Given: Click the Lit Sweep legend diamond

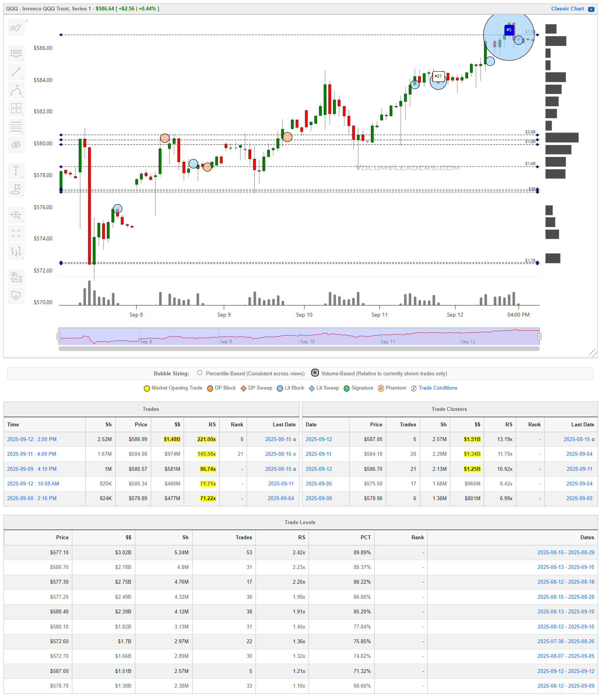Looking at the screenshot, I should (312, 388).
